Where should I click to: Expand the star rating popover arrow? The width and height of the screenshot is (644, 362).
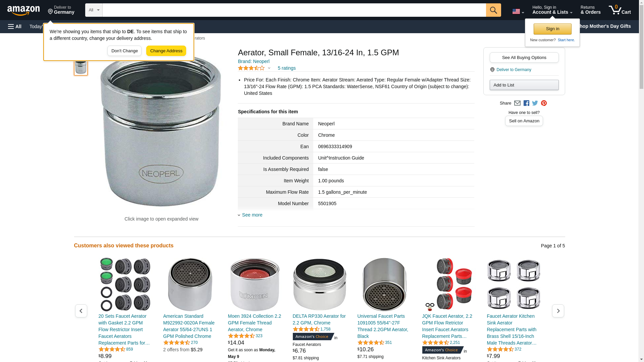click(x=269, y=68)
